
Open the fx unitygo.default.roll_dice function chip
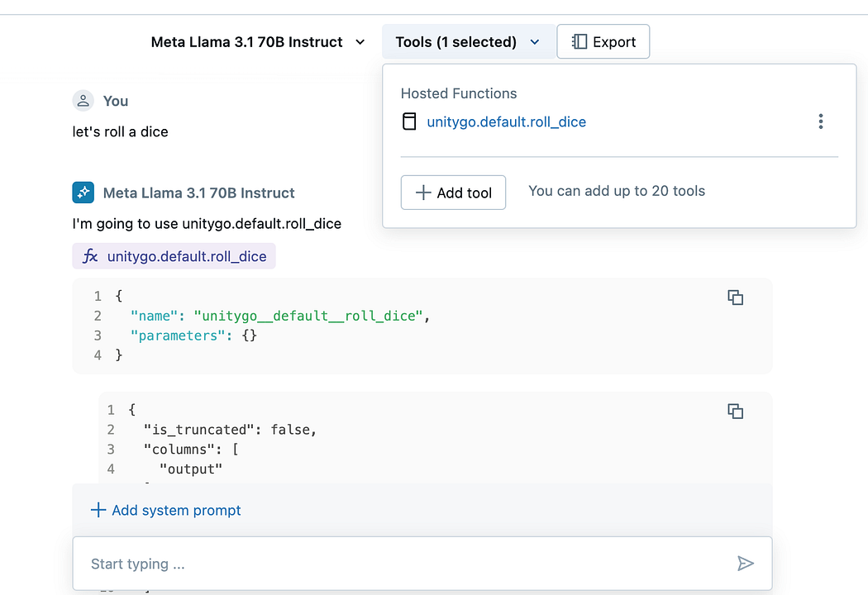[174, 256]
